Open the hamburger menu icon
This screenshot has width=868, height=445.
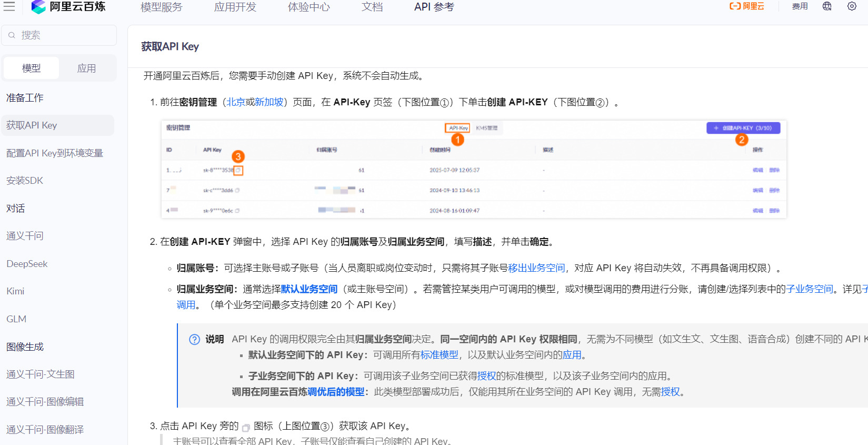pyautogui.click(x=9, y=6)
